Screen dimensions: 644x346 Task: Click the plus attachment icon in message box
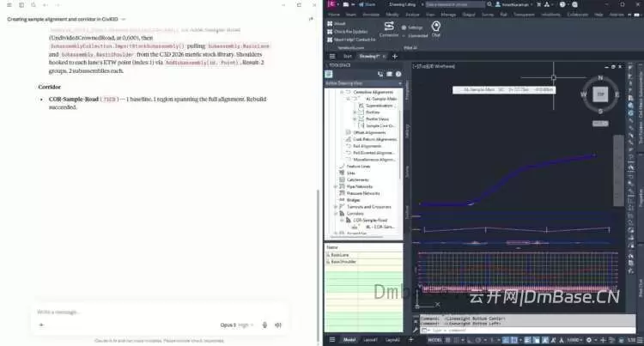[x=41, y=325]
